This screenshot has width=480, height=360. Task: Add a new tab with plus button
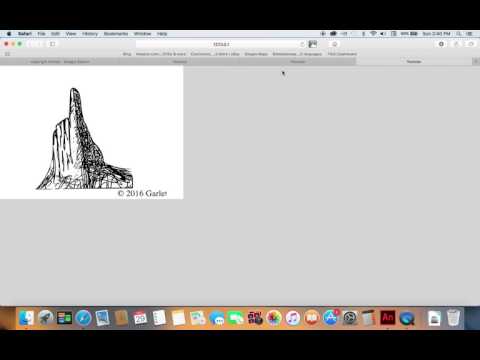click(x=476, y=61)
